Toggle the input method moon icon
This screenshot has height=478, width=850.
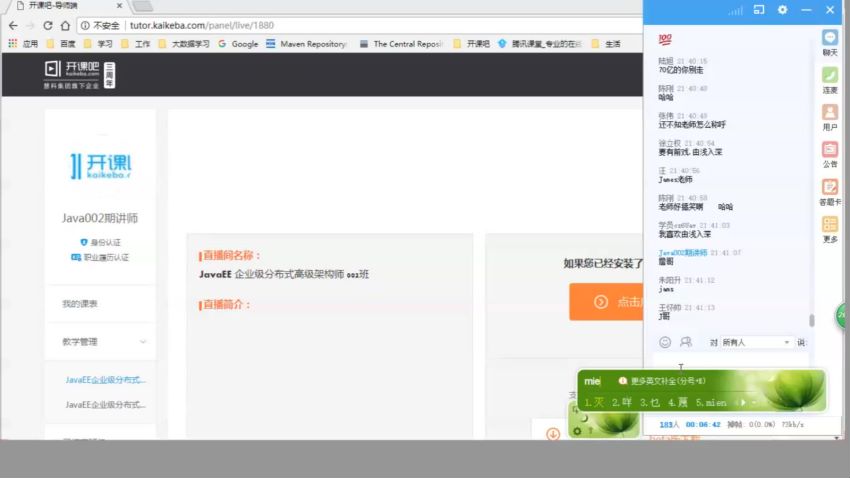click(584, 418)
